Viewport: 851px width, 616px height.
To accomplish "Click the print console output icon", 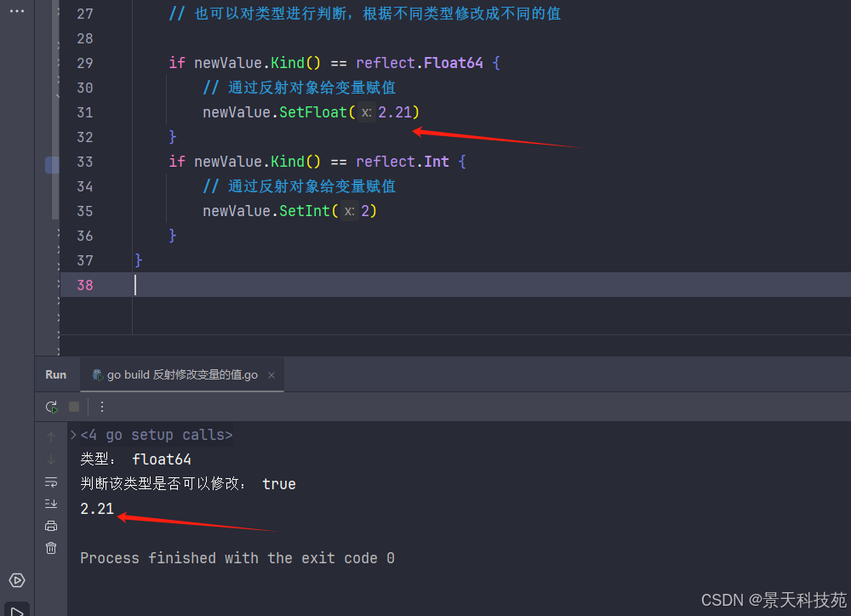I will point(51,526).
